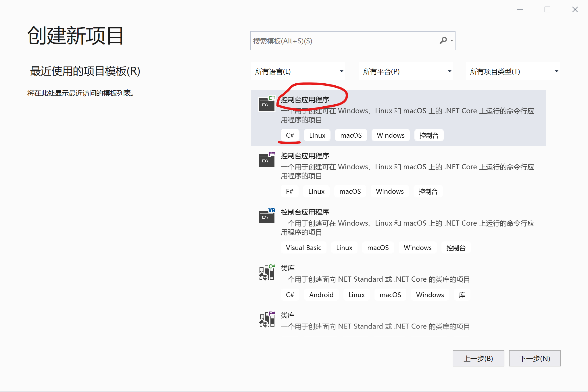This screenshot has width=588, height=392.
Task: Close the create new project dialog
Action: [x=575, y=10]
